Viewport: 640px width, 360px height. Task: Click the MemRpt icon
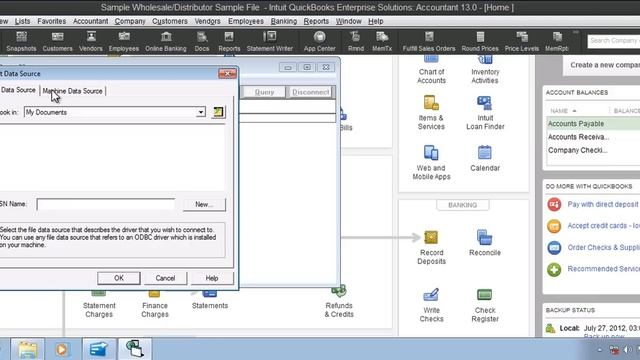click(x=557, y=41)
